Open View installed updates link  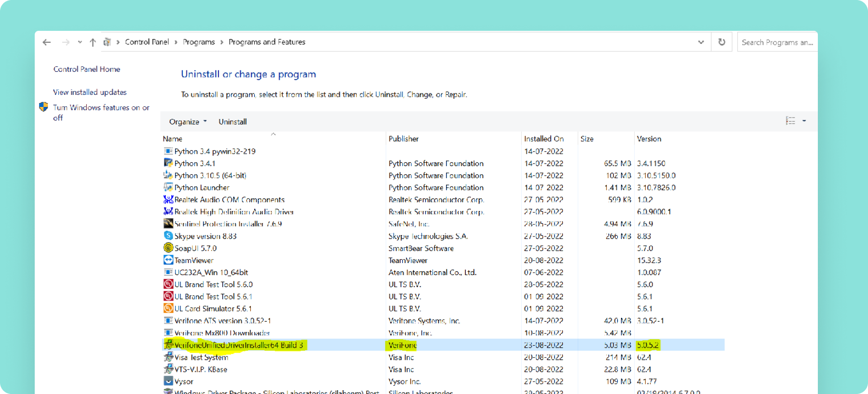click(90, 92)
